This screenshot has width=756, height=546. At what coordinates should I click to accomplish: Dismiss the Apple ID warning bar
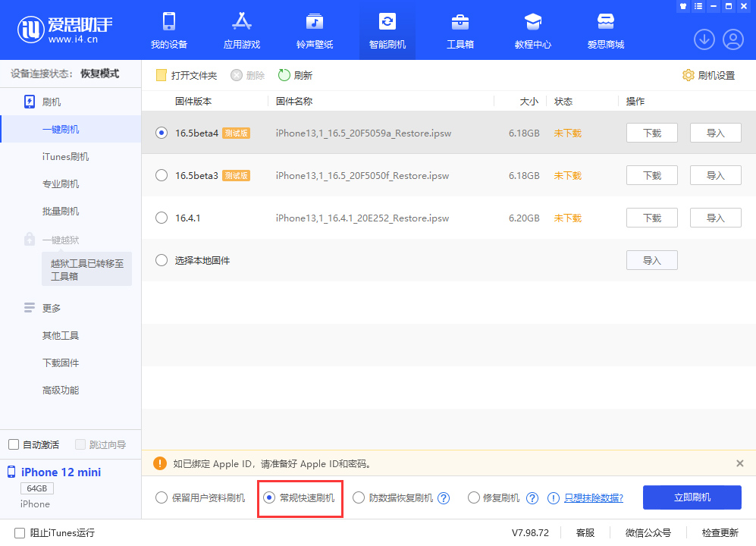[739, 463]
